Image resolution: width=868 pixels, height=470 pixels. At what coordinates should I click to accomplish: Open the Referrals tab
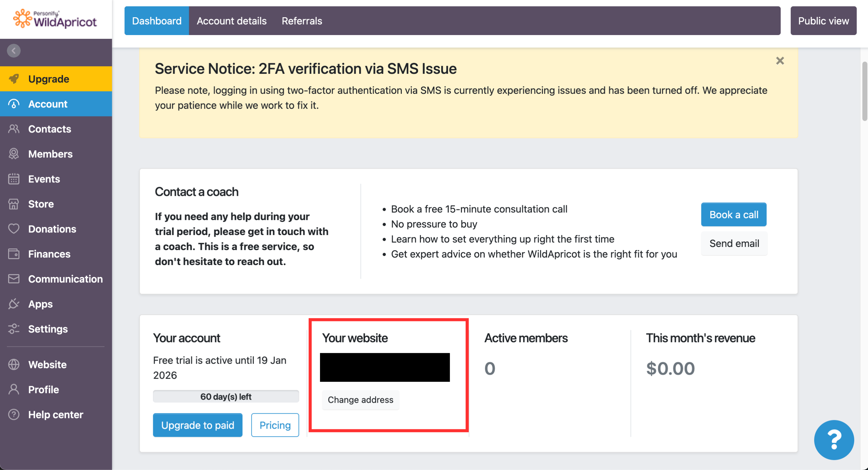[302, 21]
